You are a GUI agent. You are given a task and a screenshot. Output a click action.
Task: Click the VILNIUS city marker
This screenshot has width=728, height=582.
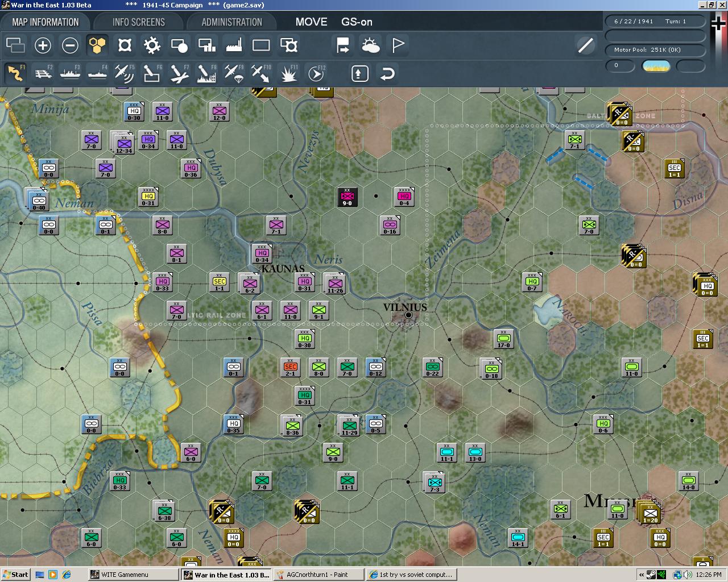pyautogui.click(x=408, y=314)
